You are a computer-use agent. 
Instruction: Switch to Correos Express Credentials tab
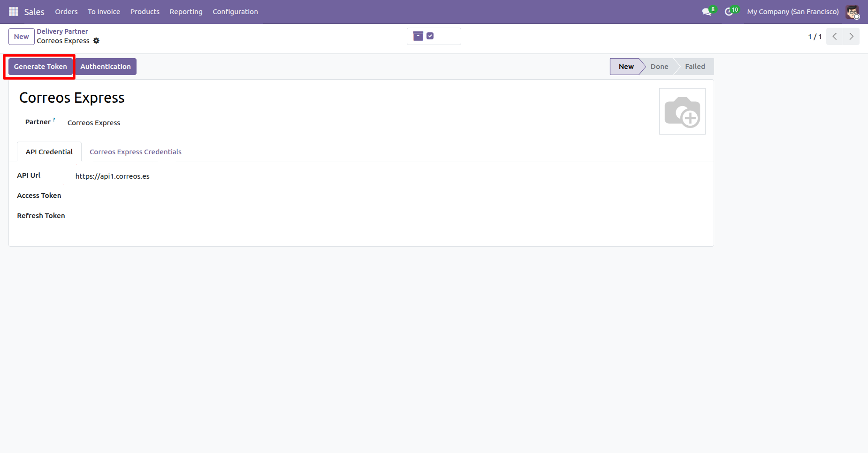(136, 152)
